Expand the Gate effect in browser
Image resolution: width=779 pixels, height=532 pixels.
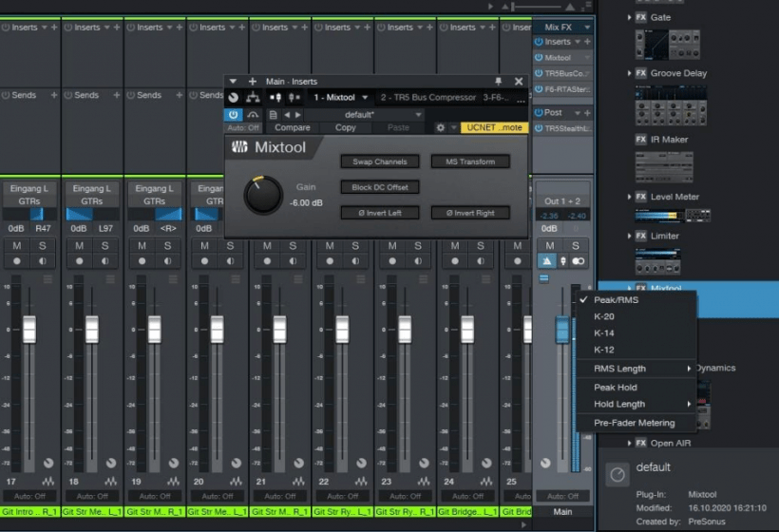pos(630,17)
